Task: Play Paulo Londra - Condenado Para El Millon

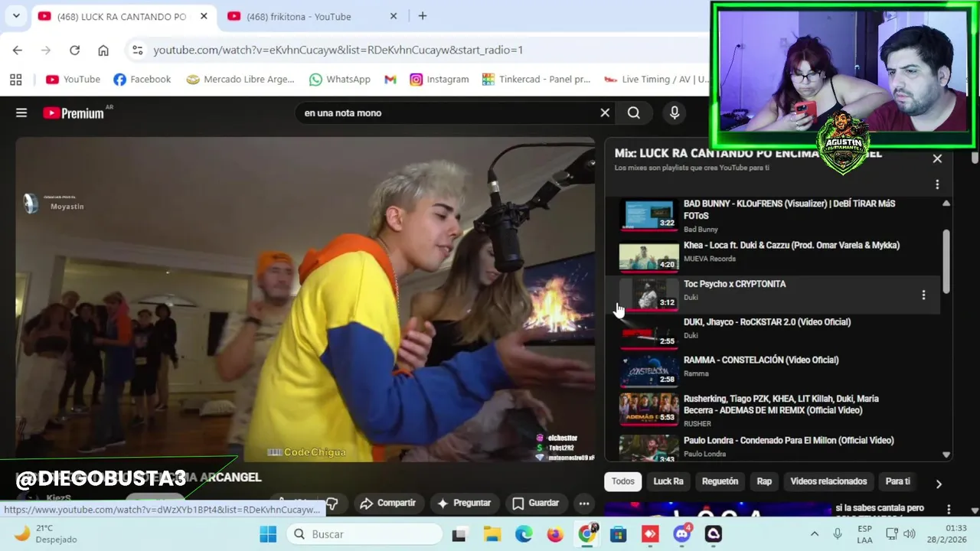Action: 773,448
